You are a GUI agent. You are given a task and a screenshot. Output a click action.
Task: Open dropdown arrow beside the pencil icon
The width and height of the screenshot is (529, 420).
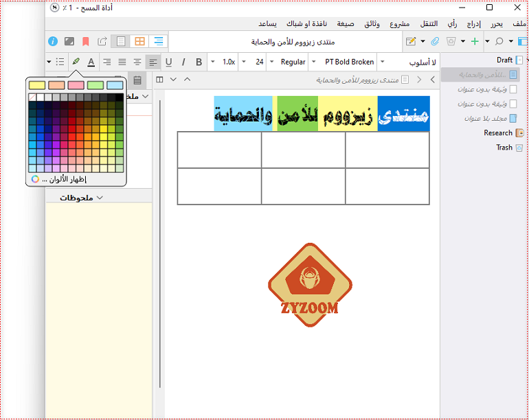[x=423, y=41]
